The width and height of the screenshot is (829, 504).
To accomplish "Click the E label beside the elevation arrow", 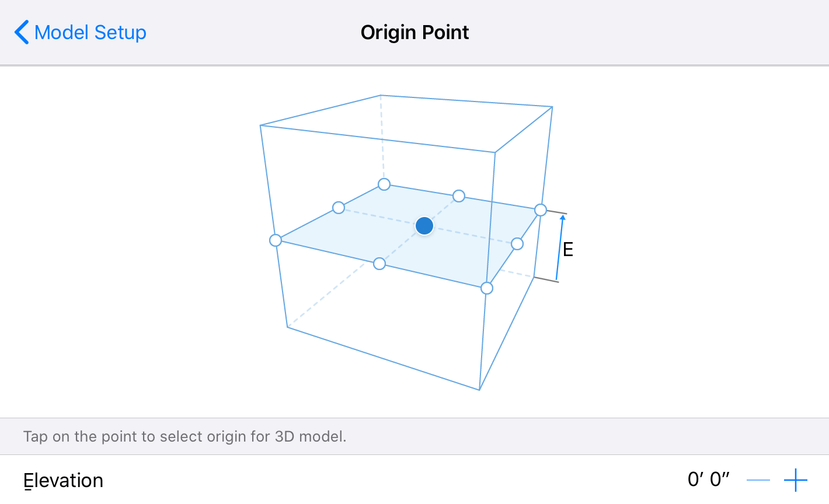I will click(567, 248).
